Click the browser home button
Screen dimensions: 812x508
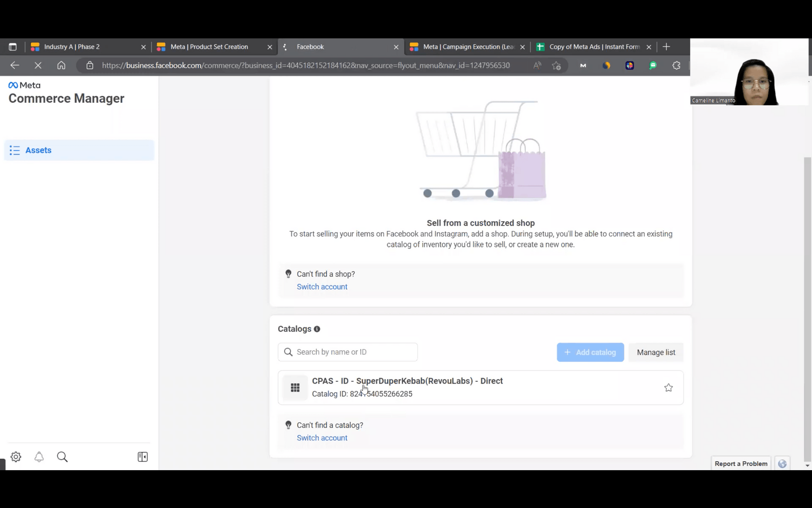tap(61, 65)
